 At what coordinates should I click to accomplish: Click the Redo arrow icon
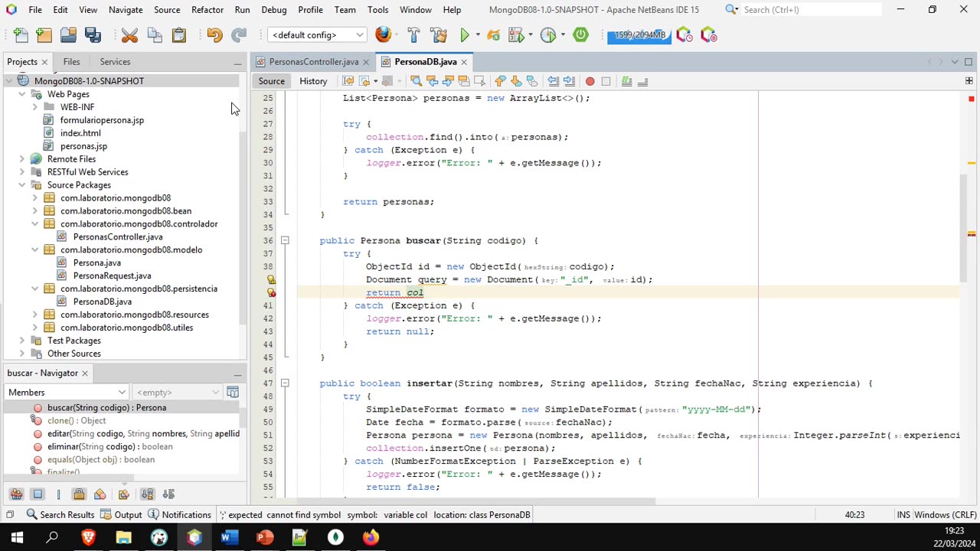click(x=239, y=35)
